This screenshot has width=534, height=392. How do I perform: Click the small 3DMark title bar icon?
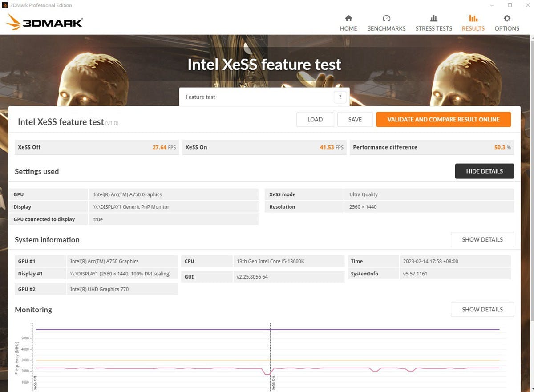pos(5,5)
